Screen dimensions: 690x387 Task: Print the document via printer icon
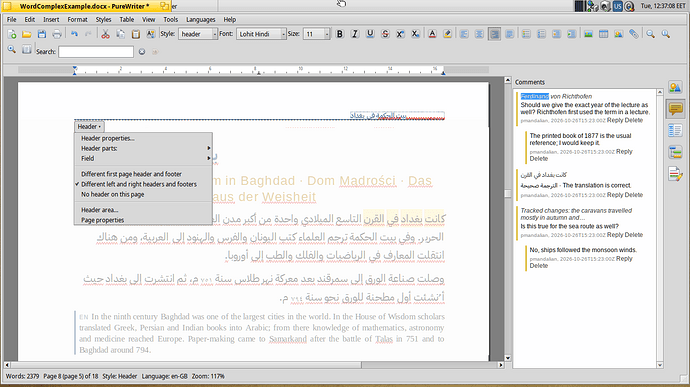click(x=57, y=34)
